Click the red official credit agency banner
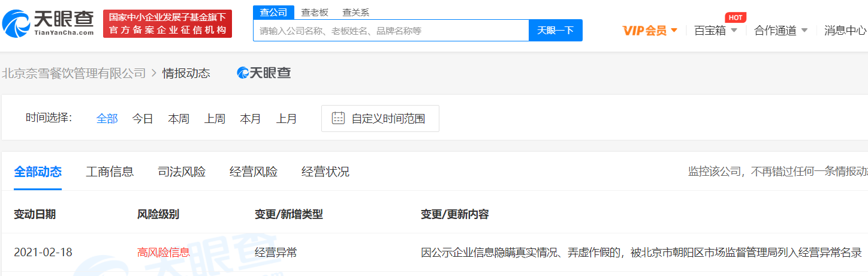Screen dimensions: 868x276 point(167,24)
